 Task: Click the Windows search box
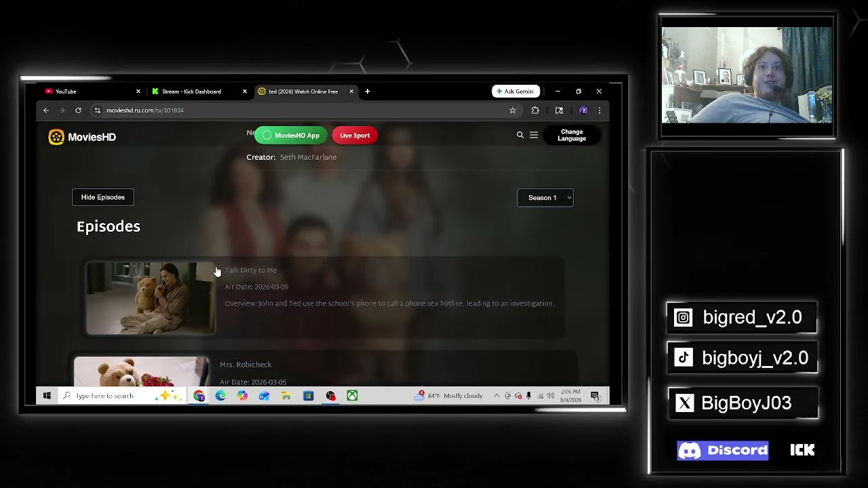pyautogui.click(x=122, y=396)
